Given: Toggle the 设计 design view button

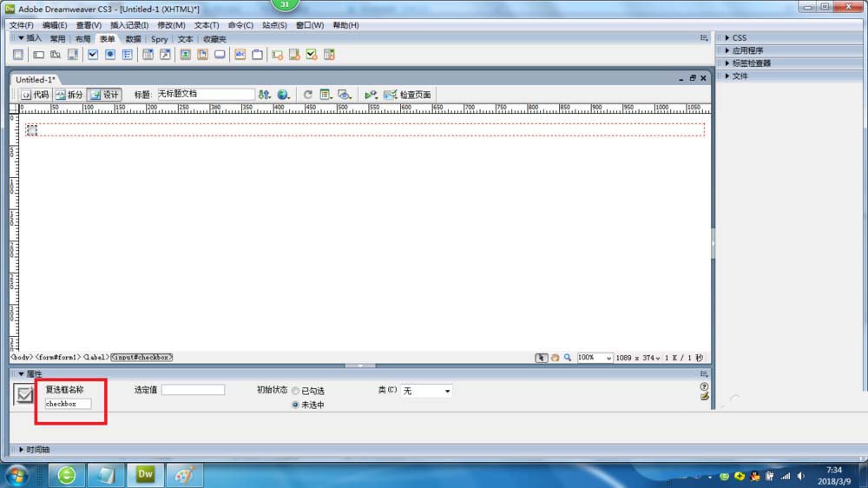Looking at the screenshot, I should (104, 95).
